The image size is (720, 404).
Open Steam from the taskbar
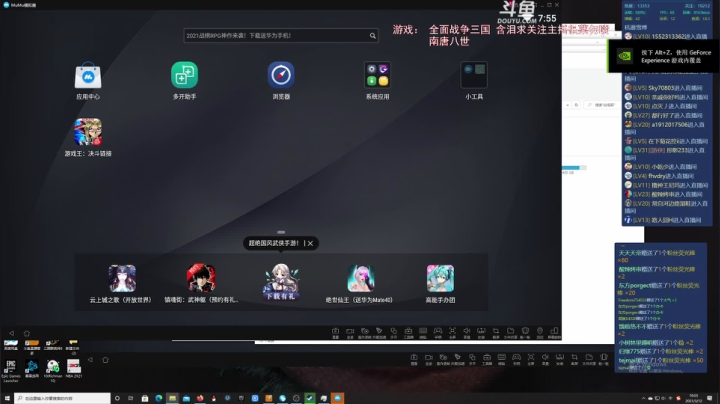[310, 398]
